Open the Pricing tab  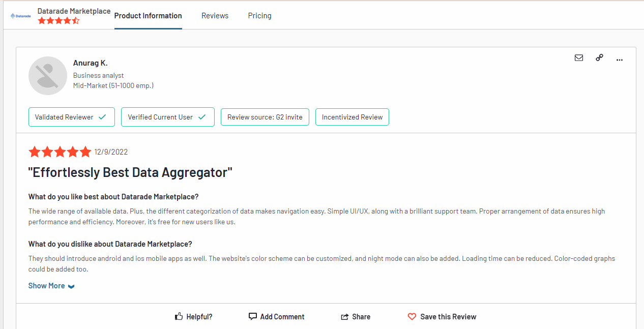coord(260,16)
